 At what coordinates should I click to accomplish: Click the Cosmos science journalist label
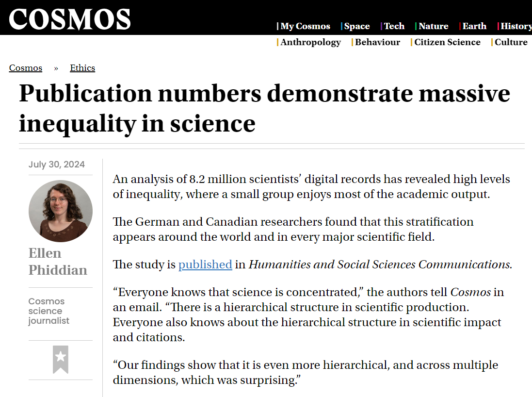(x=49, y=311)
